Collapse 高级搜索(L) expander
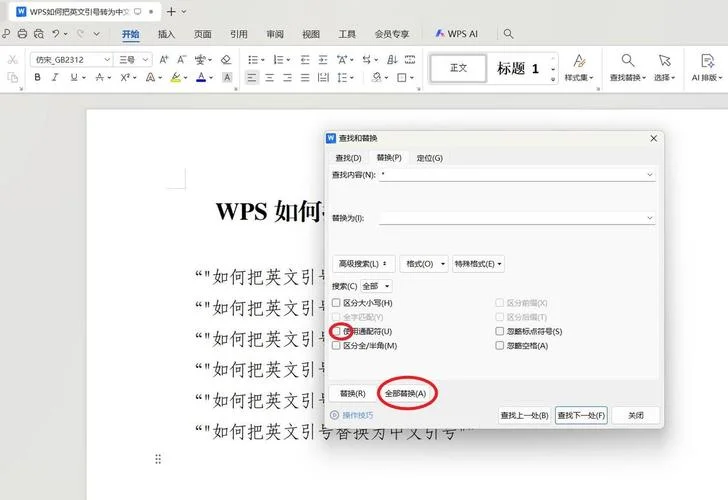 pyautogui.click(x=364, y=264)
